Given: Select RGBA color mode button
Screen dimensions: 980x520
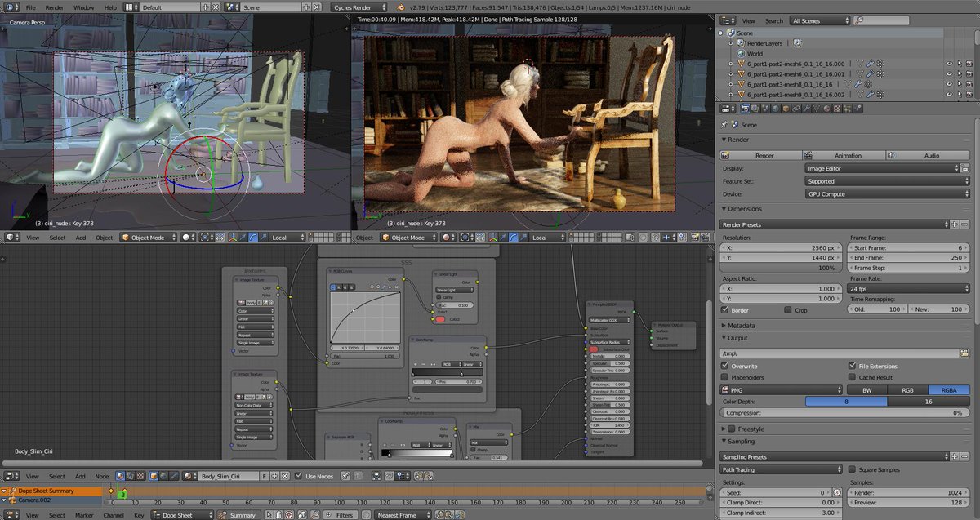Looking at the screenshot, I should (x=948, y=389).
